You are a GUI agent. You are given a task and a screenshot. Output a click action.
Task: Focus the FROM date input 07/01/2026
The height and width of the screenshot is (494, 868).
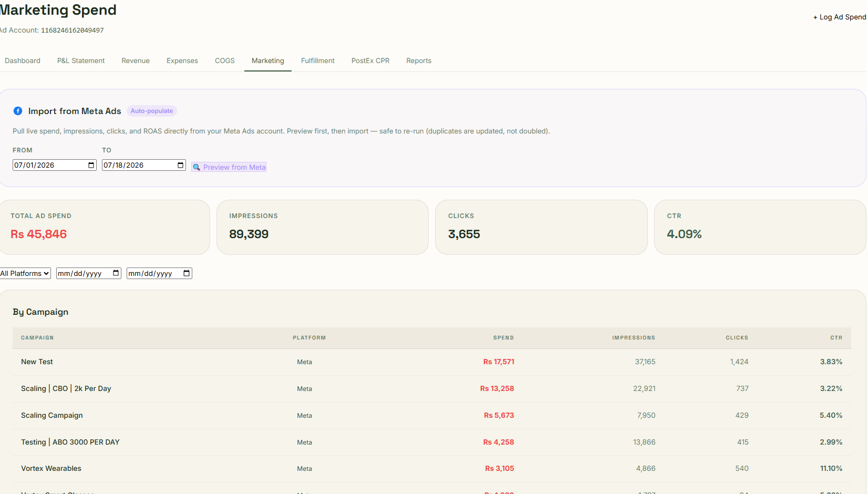point(55,165)
